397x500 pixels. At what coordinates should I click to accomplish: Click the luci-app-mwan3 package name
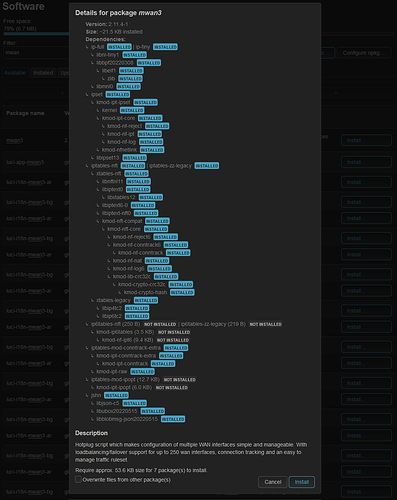click(x=25, y=162)
